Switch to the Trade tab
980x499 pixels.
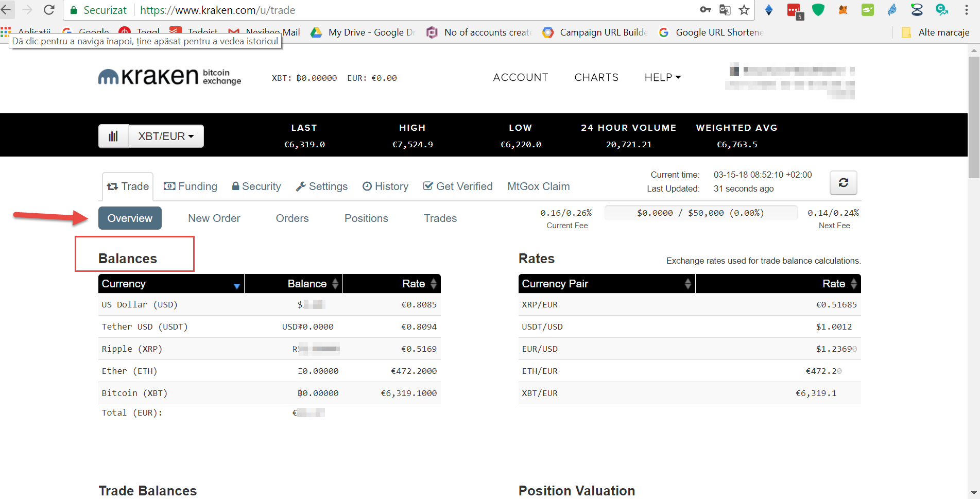point(128,186)
